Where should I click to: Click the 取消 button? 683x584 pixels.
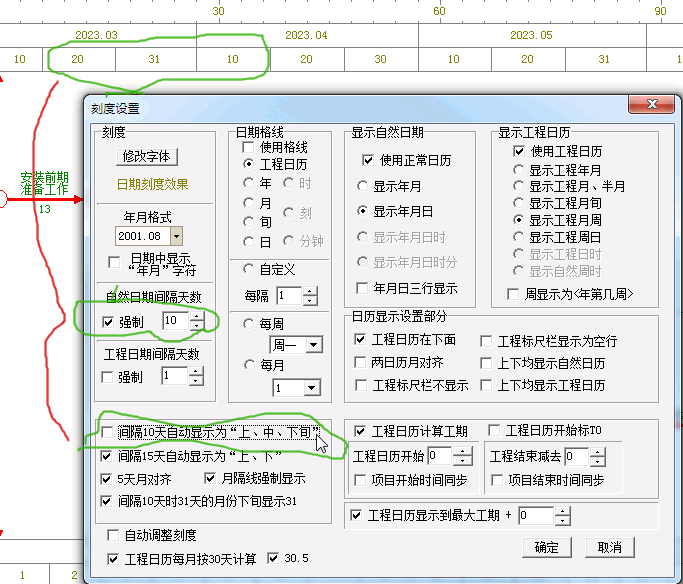609,547
